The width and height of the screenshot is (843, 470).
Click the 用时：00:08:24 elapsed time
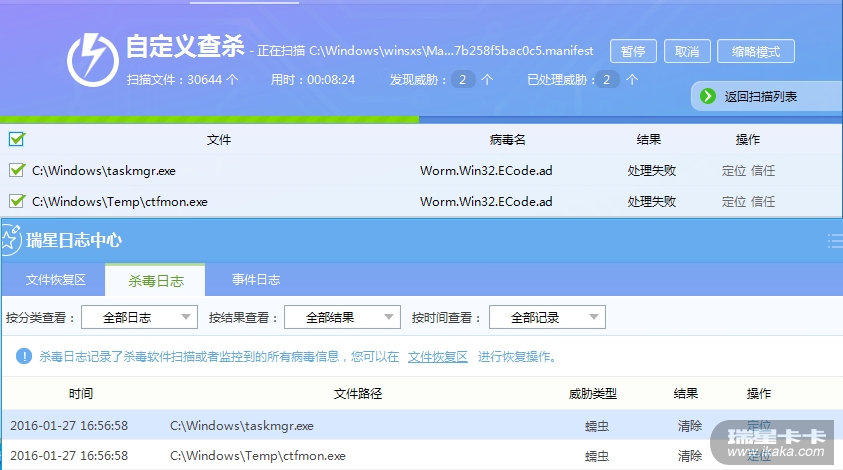312,80
